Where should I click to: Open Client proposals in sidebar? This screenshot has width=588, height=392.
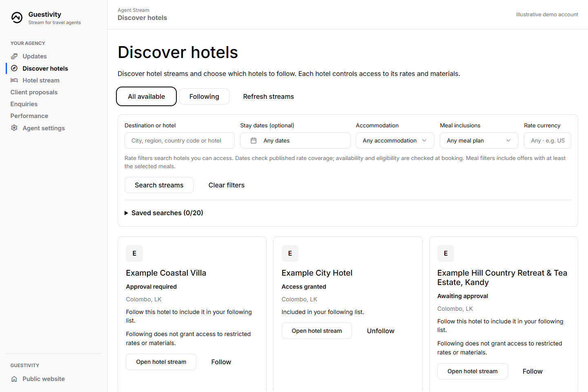pos(34,92)
